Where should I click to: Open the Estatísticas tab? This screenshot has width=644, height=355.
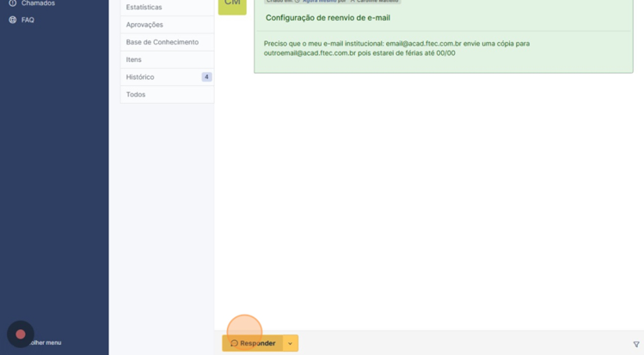click(144, 8)
